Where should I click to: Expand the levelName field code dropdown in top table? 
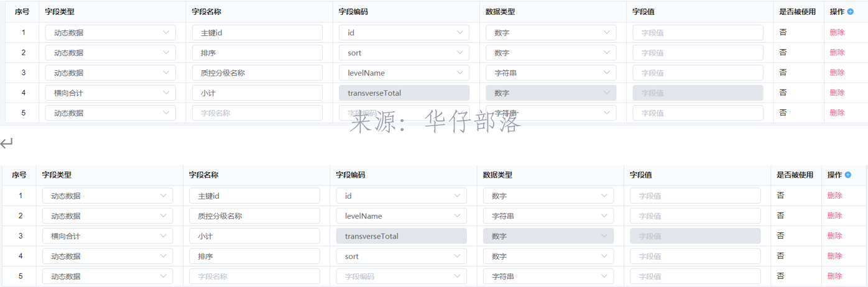tap(404, 73)
